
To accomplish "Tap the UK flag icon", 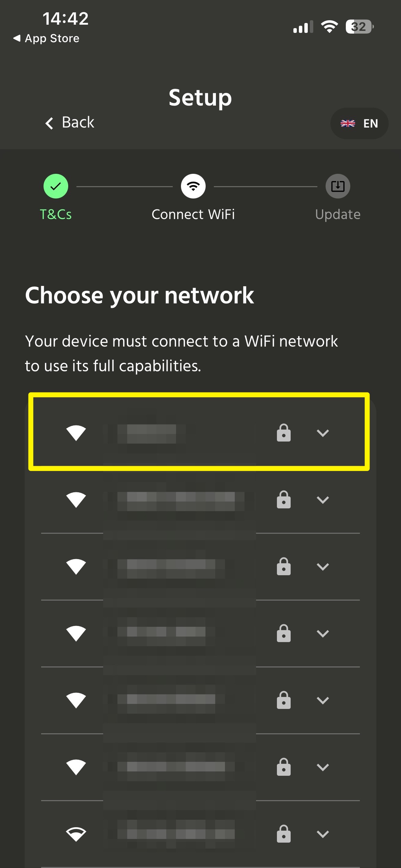I will pyautogui.click(x=348, y=123).
